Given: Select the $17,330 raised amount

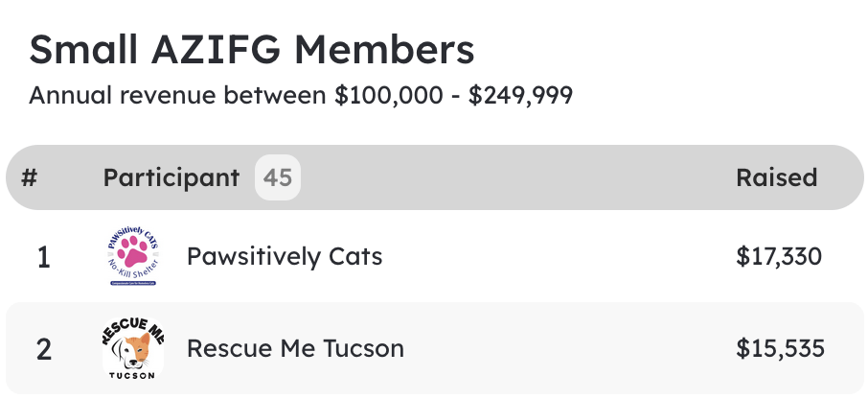Looking at the screenshot, I should pyautogui.click(x=779, y=256).
